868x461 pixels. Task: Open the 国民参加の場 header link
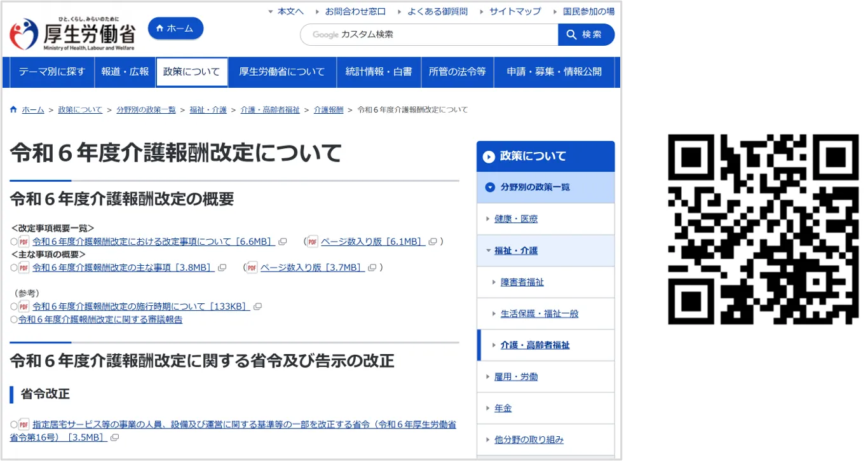(588, 11)
